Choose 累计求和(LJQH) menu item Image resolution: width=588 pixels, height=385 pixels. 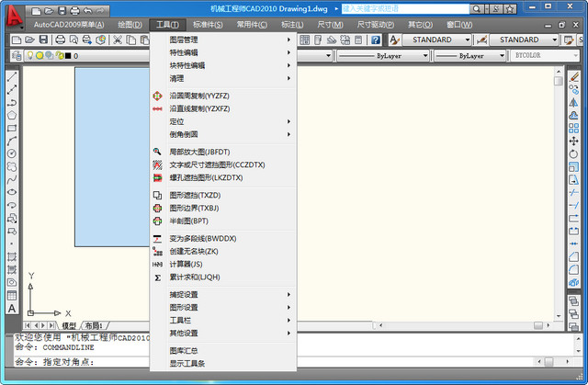pyautogui.click(x=223, y=277)
